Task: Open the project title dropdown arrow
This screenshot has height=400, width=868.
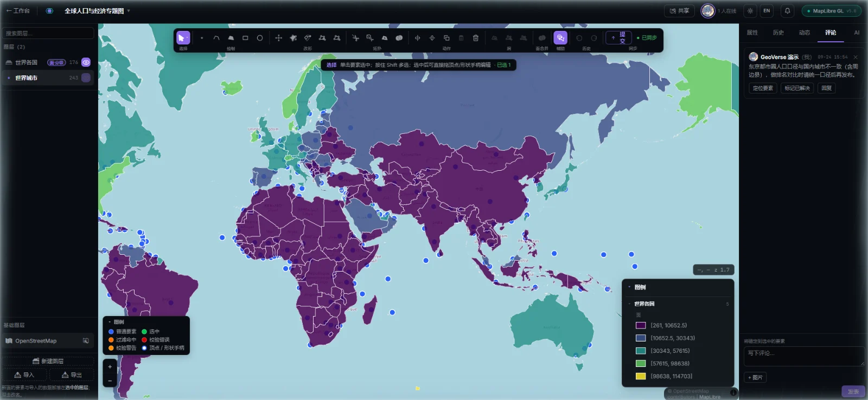Action: click(129, 11)
